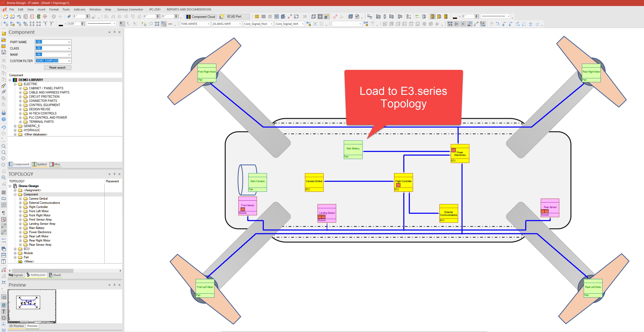Select the Print icon in left sidebar
Viewport: 644px width, 332px height.
coord(3,113)
